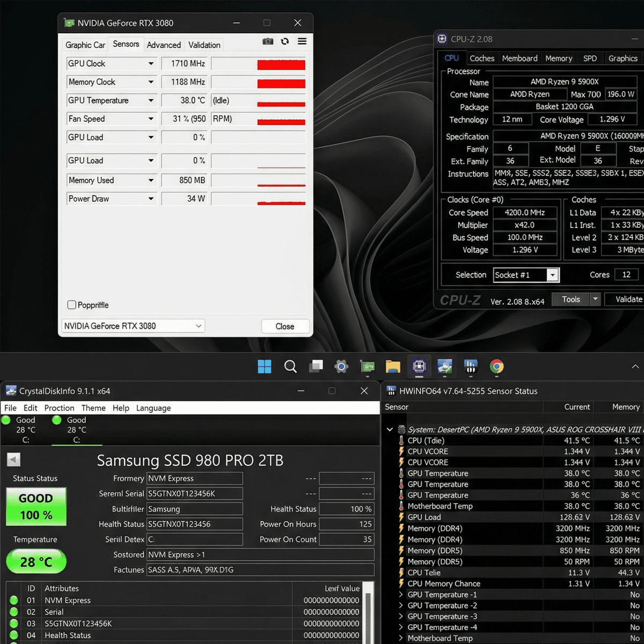Open the GPU-Z hamburger menu
Screen dimensions: 644x644
pos(302,41)
